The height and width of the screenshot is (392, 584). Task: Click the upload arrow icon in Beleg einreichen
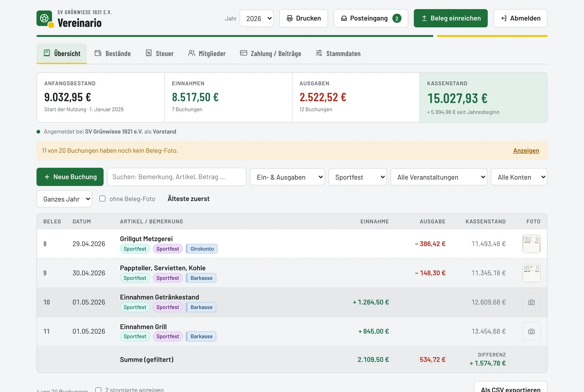coord(424,18)
